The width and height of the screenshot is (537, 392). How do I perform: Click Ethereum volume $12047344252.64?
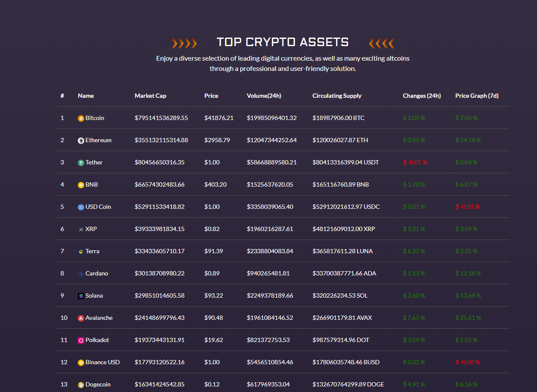[x=271, y=140]
